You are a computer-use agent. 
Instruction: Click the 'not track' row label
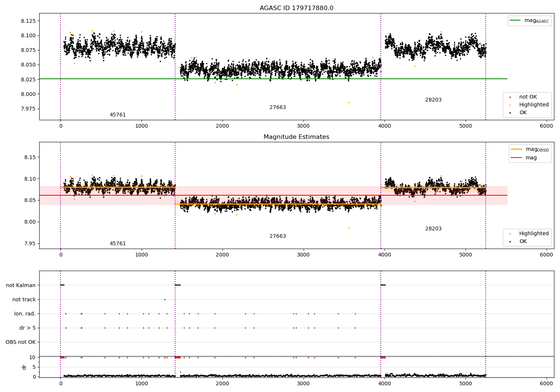(x=24, y=299)
